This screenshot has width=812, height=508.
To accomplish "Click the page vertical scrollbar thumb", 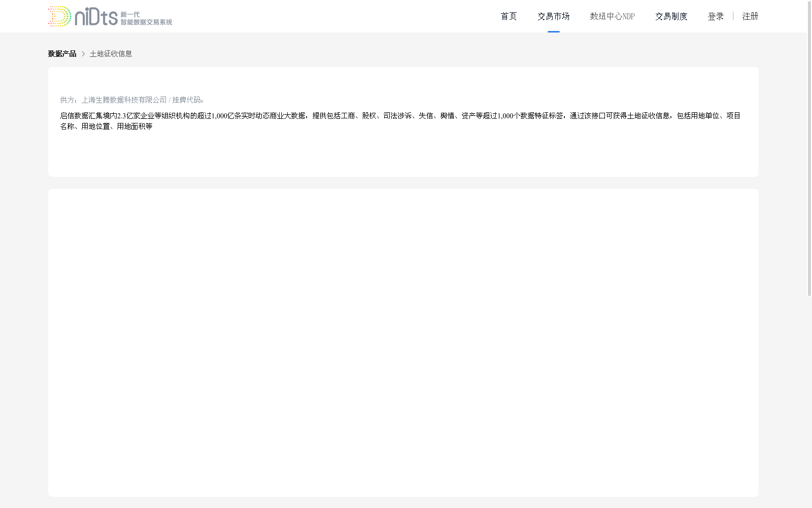I will click(809, 148).
